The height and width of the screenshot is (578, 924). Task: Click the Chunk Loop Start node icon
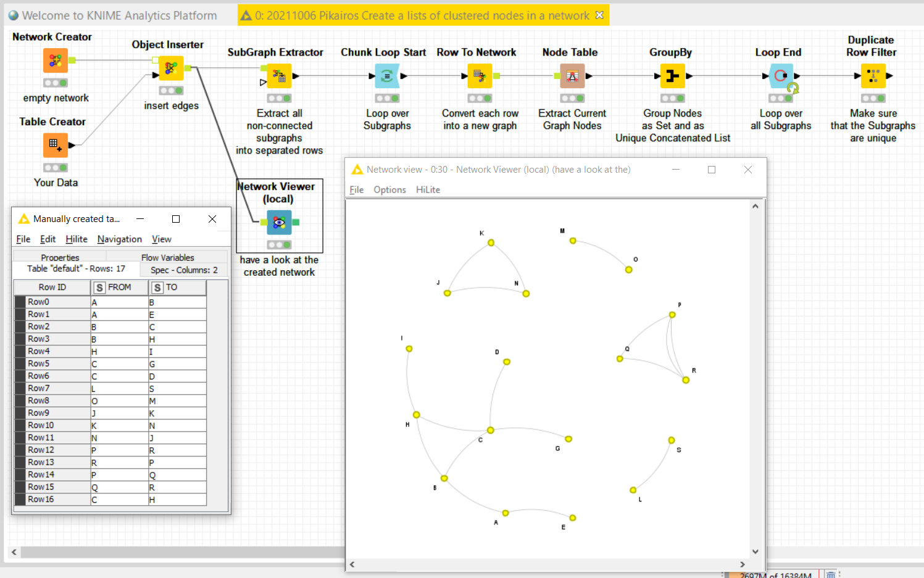(387, 76)
